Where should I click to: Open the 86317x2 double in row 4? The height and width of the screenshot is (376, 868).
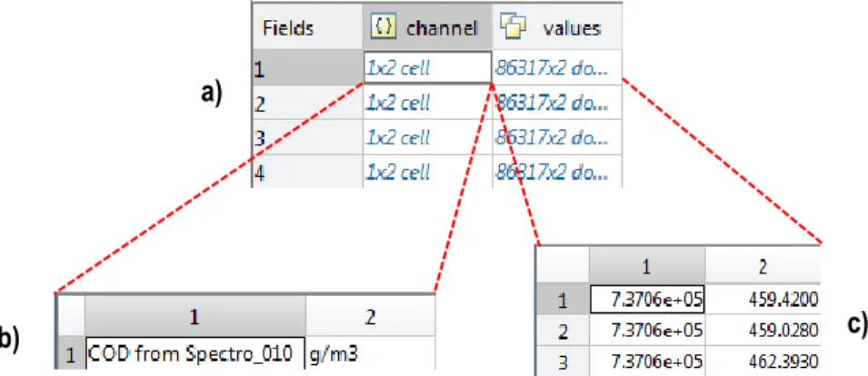tap(557, 172)
